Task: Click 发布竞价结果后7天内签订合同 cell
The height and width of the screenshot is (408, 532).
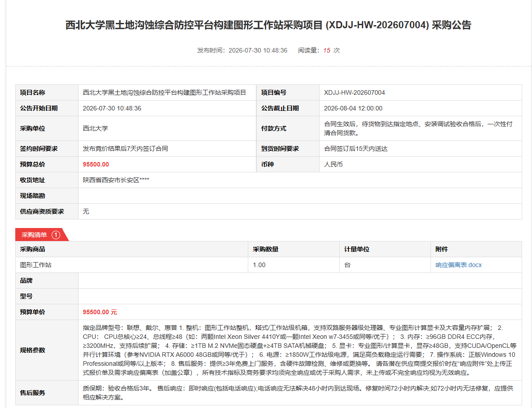Action: coord(167,149)
